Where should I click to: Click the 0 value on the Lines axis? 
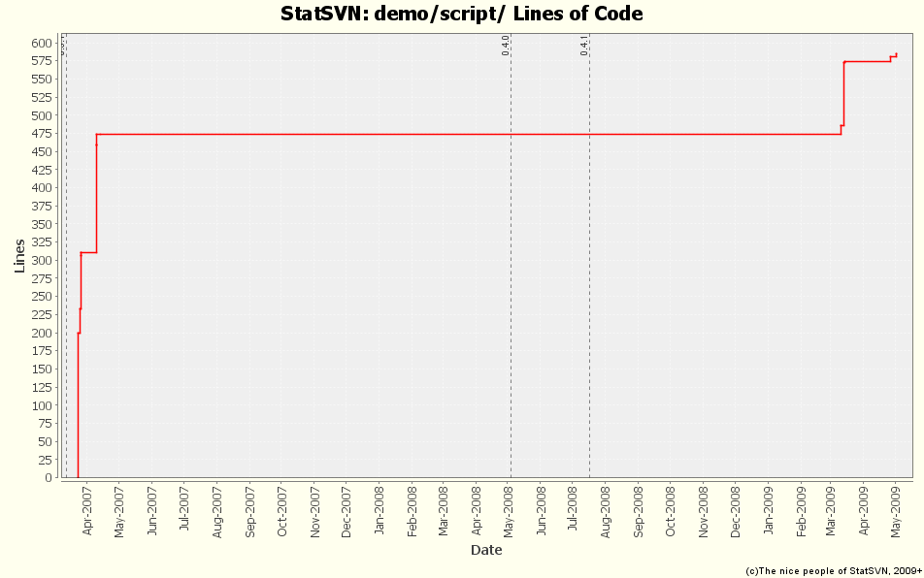click(49, 478)
